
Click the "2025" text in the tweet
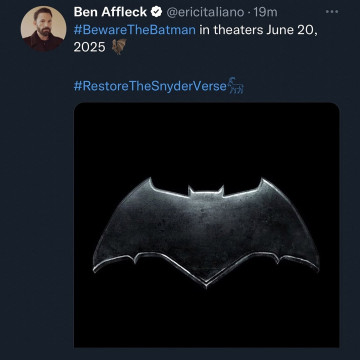[89, 47]
